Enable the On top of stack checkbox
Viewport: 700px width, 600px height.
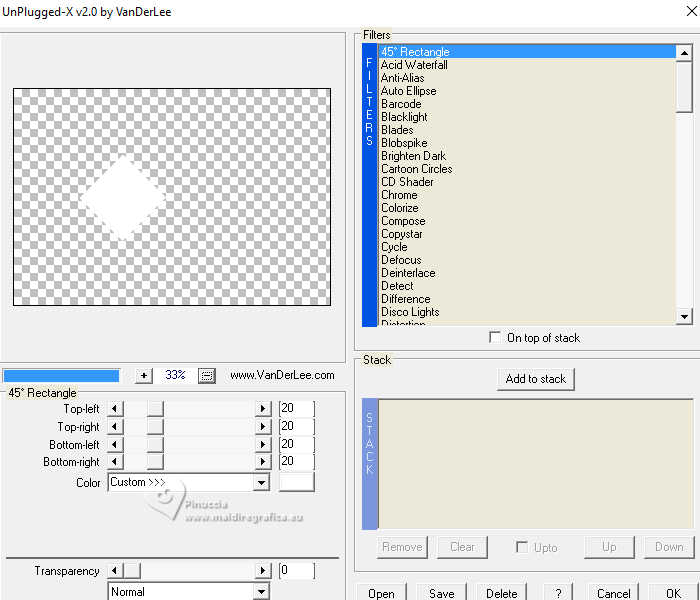tap(495, 337)
